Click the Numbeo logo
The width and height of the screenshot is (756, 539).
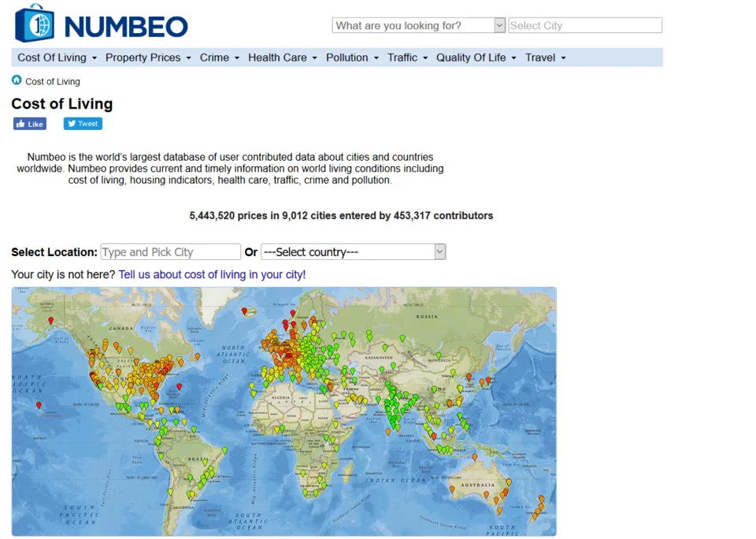(x=102, y=24)
